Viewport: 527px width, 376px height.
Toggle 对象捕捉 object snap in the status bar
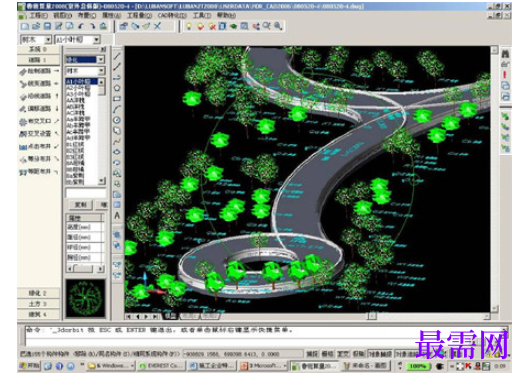[379, 353]
